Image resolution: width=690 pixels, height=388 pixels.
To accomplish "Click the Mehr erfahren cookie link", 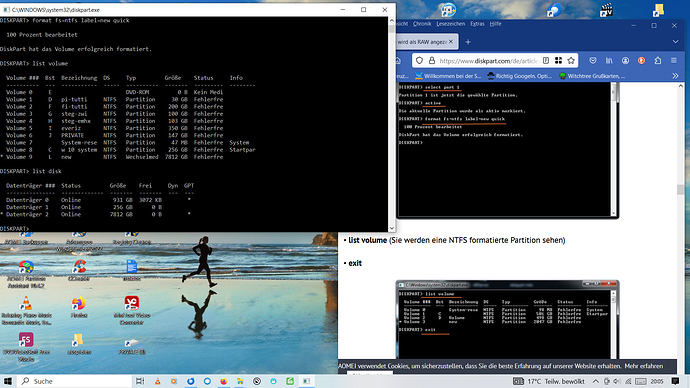I will 644,366.
